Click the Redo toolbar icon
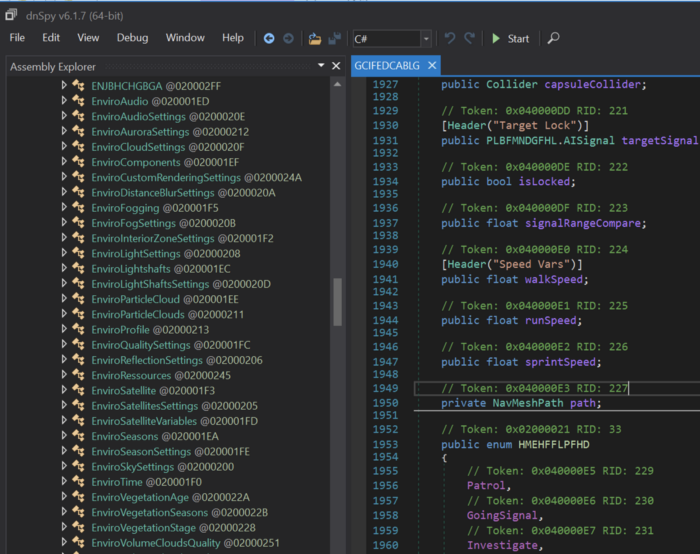This screenshot has height=554, width=700. pos(469,38)
